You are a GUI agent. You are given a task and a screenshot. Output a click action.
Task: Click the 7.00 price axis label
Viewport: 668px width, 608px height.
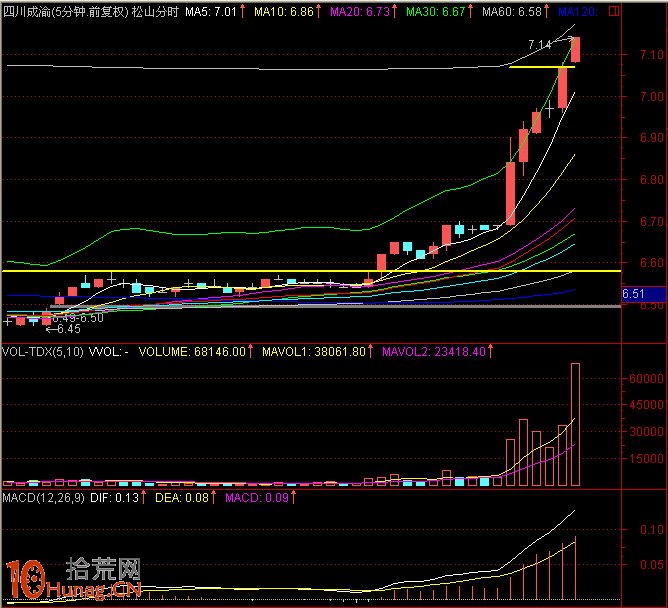652,96
